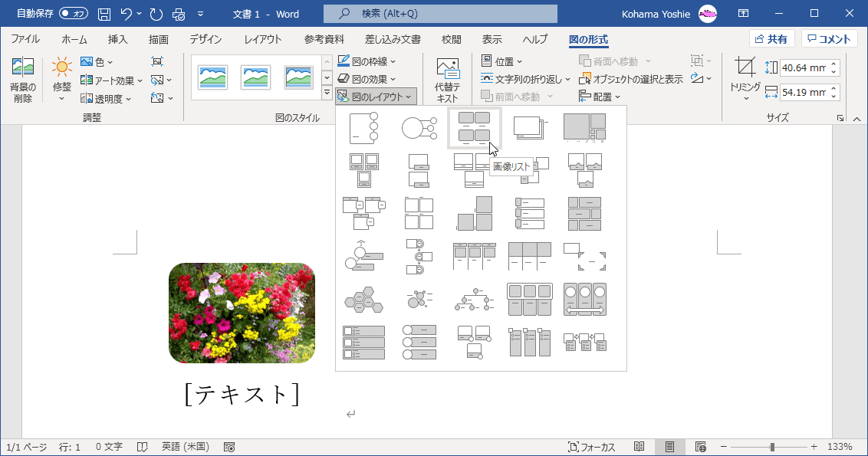Switch to the 挿入 tab
The width and height of the screenshot is (868, 456).
[x=117, y=39]
